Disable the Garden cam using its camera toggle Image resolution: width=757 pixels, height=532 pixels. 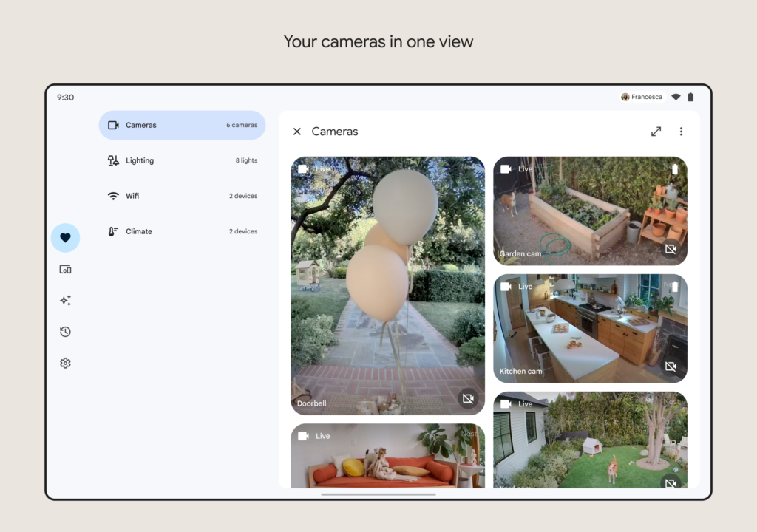pyautogui.click(x=671, y=249)
